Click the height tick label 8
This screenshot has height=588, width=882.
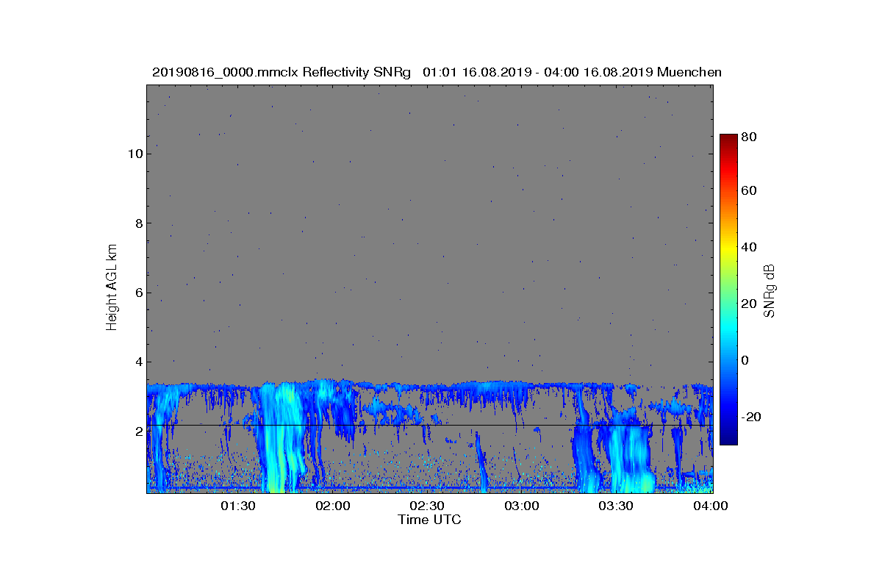tap(137, 223)
